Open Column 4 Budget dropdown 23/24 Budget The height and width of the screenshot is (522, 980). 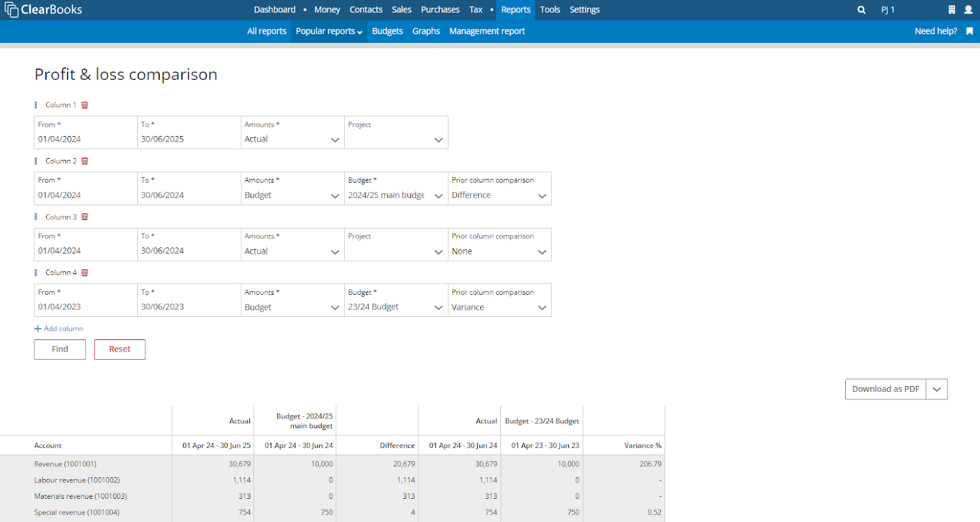[396, 300]
